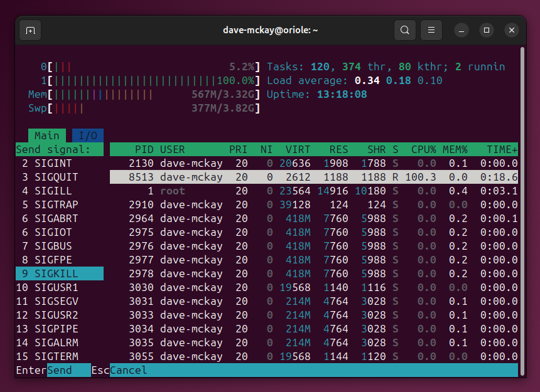Minimize the terminal window
Image resolution: width=540 pixels, height=392 pixels.
(462, 31)
